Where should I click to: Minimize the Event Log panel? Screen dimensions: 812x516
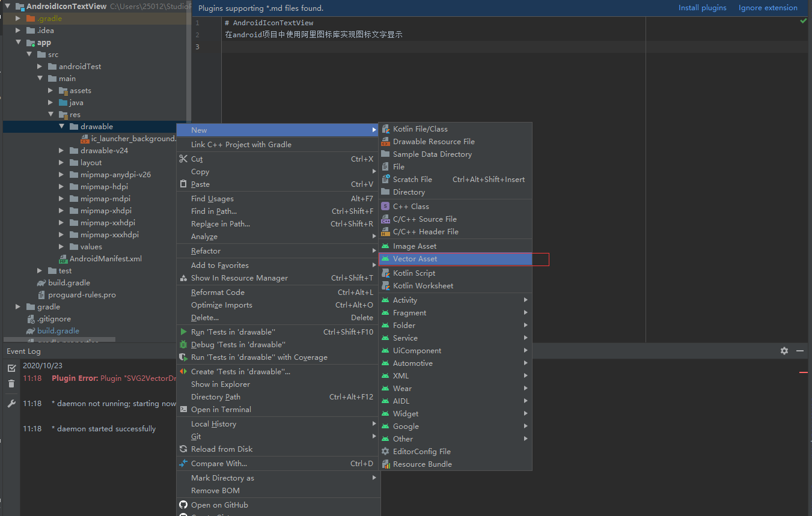point(800,350)
